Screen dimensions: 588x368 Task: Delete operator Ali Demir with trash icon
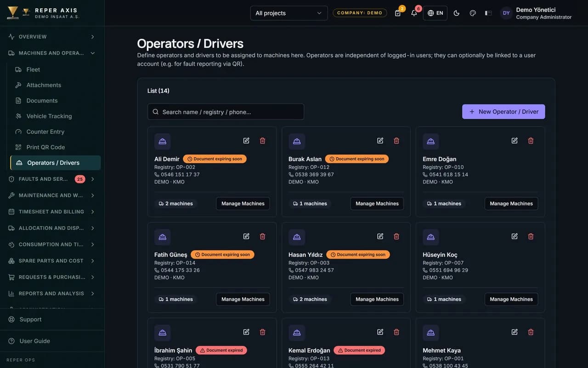pyautogui.click(x=263, y=141)
